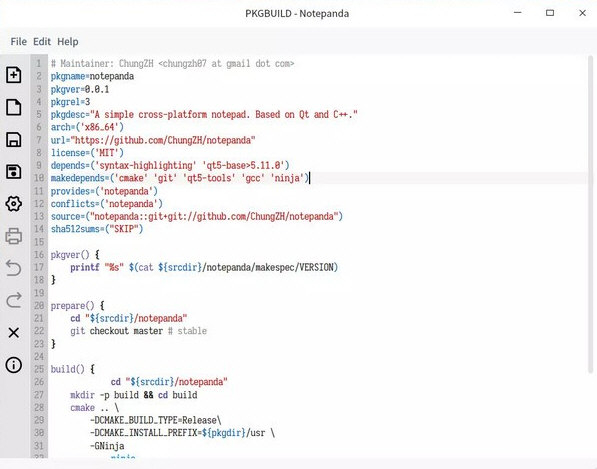This screenshot has height=469, width=597.
Task: Place cursor at the github url line
Action: tap(153, 140)
